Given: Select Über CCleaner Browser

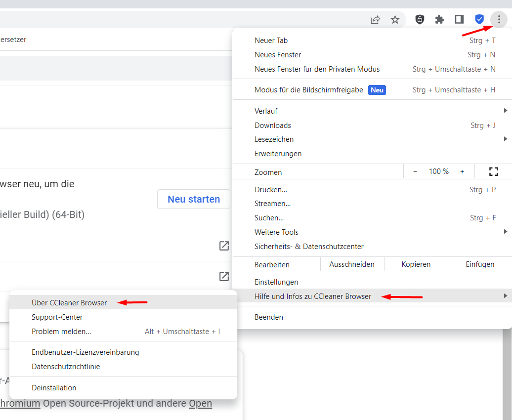Looking at the screenshot, I should click(x=69, y=303).
